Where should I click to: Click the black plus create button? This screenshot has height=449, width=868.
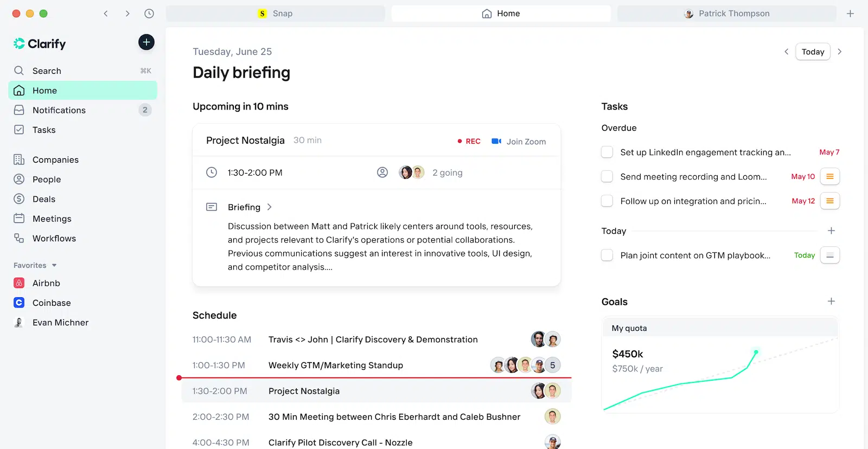[x=146, y=42]
